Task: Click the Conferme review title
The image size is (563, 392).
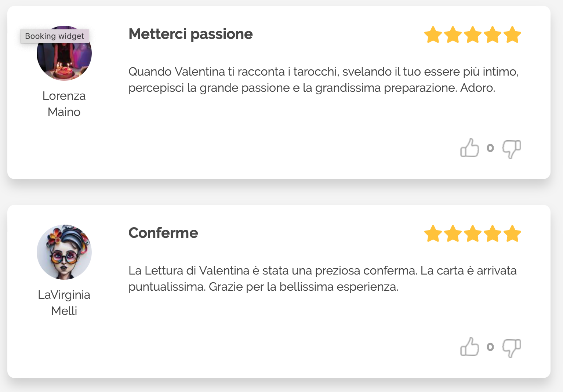Action: click(163, 233)
